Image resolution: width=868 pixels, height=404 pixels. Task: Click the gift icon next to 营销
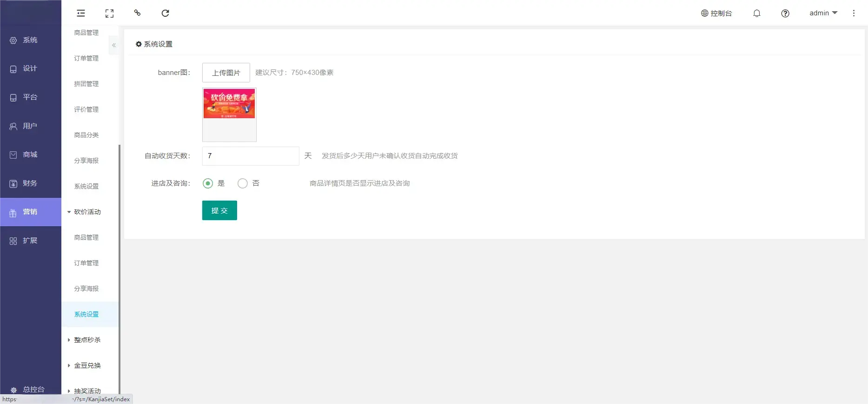(13, 213)
